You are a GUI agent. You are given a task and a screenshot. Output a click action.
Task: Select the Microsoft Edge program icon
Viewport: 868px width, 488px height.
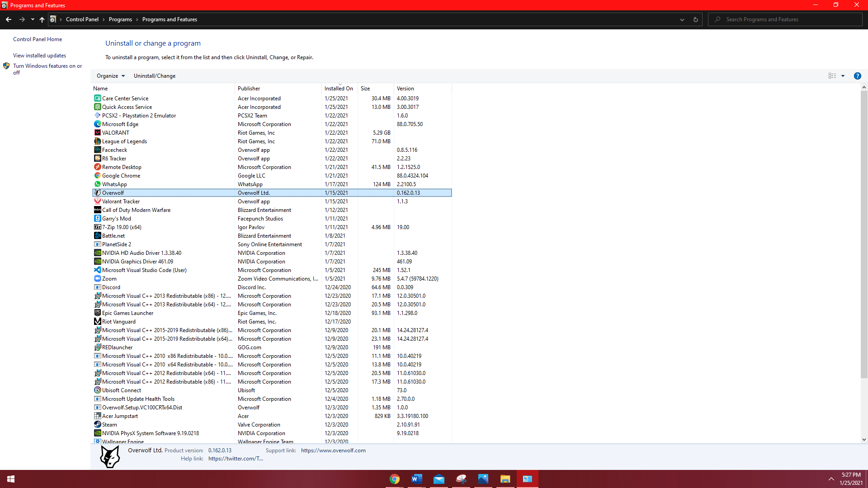pos(97,124)
